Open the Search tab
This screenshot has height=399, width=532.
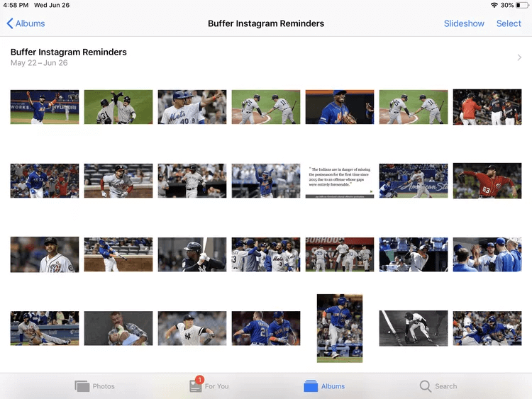point(438,386)
